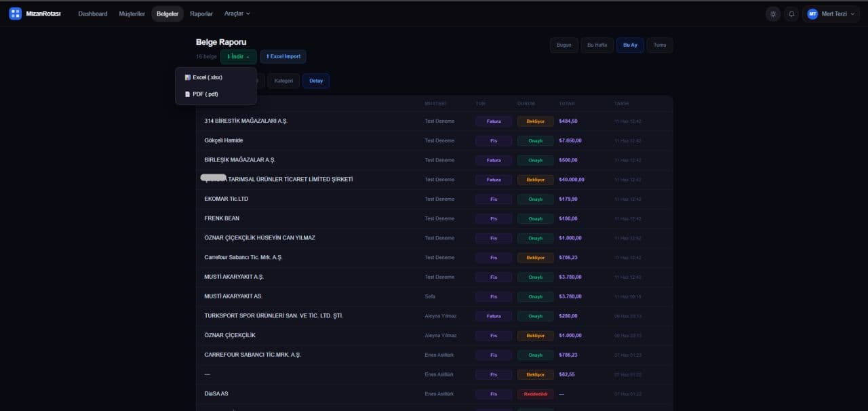Filter by Bugün date range

(x=564, y=45)
